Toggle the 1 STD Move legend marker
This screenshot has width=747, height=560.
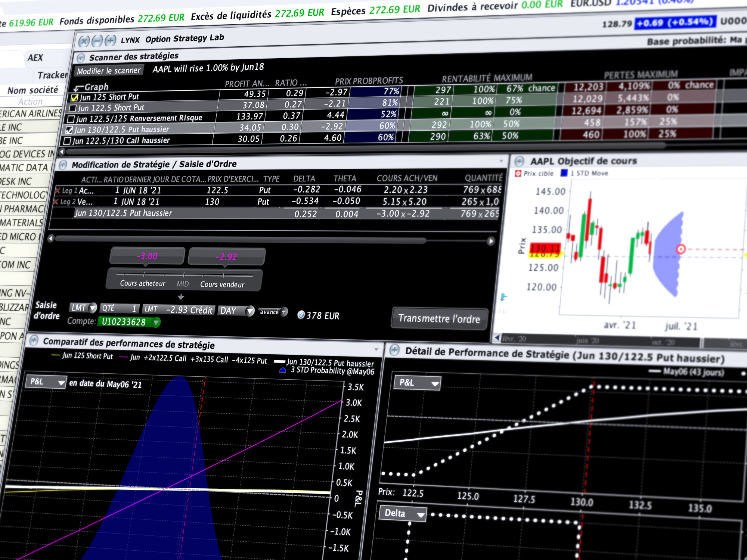click(564, 173)
